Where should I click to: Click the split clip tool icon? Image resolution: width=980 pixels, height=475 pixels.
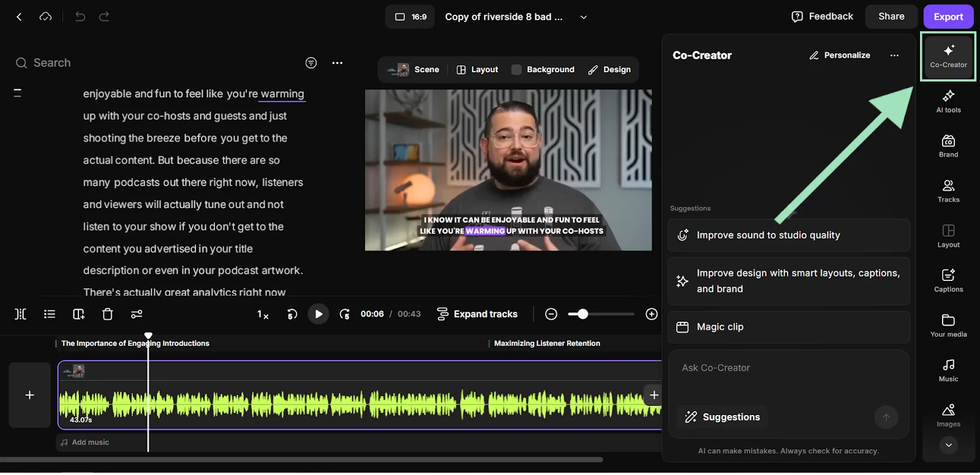pyautogui.click(x=20, y=314)
